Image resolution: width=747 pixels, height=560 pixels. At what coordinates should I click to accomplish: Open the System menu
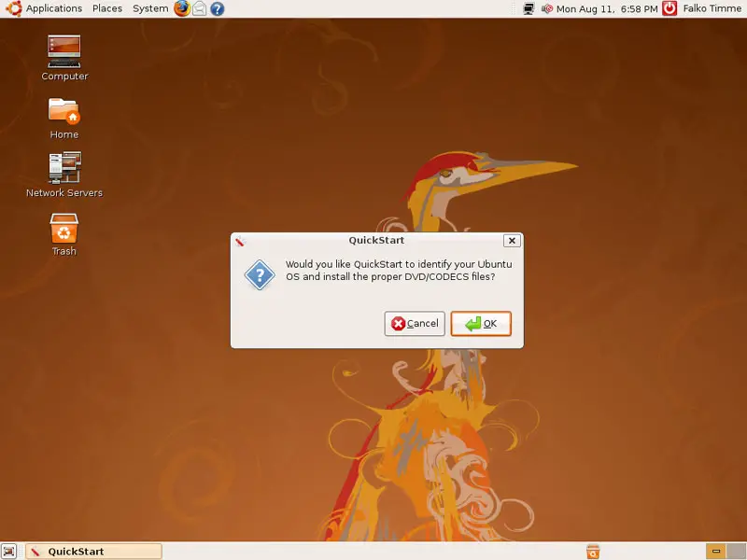150,8
